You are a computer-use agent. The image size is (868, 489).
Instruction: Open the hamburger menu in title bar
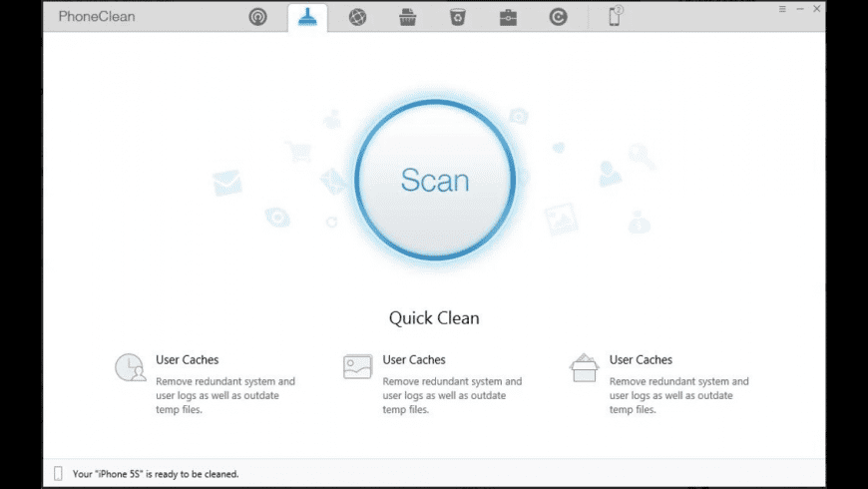coord(782,9)
